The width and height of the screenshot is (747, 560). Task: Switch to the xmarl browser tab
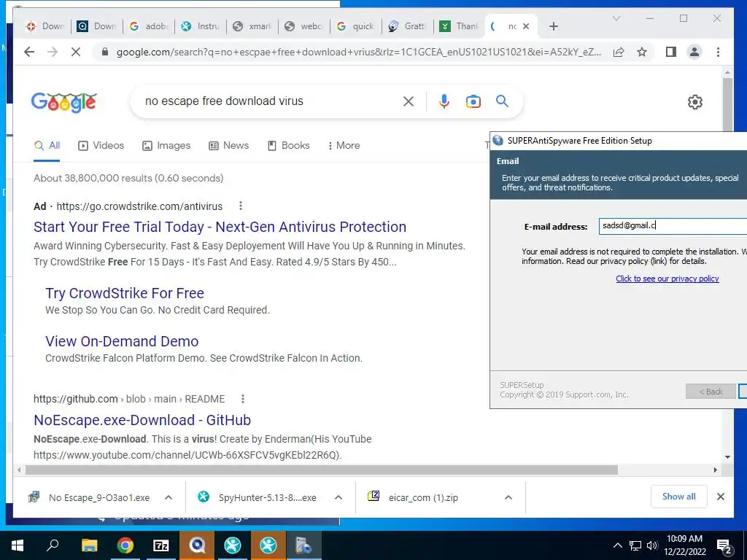click(252, 26)
